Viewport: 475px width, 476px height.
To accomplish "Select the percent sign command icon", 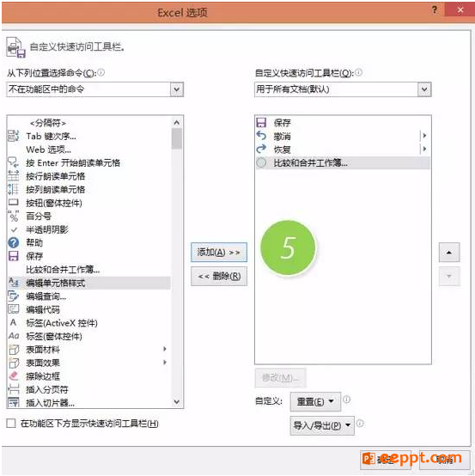I will (13, 217).
